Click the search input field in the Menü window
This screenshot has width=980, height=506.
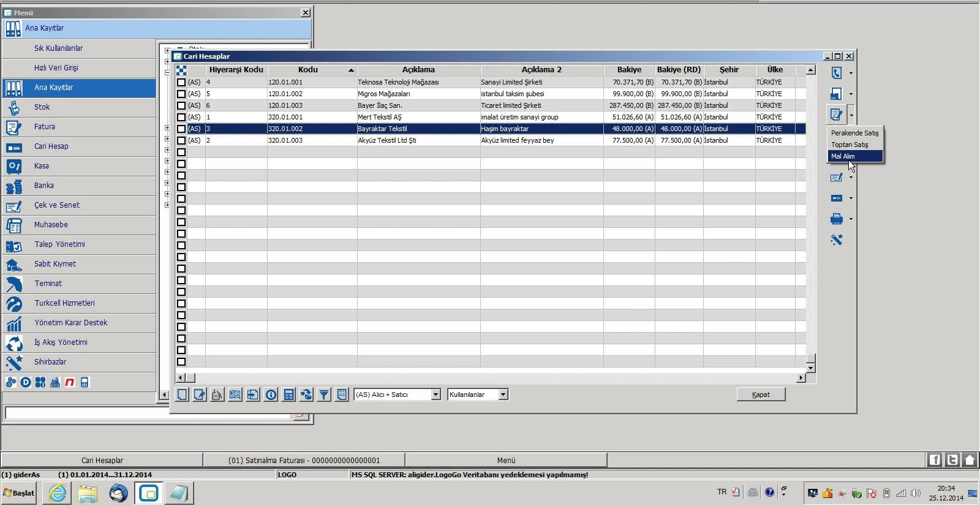tap(147, 414)
